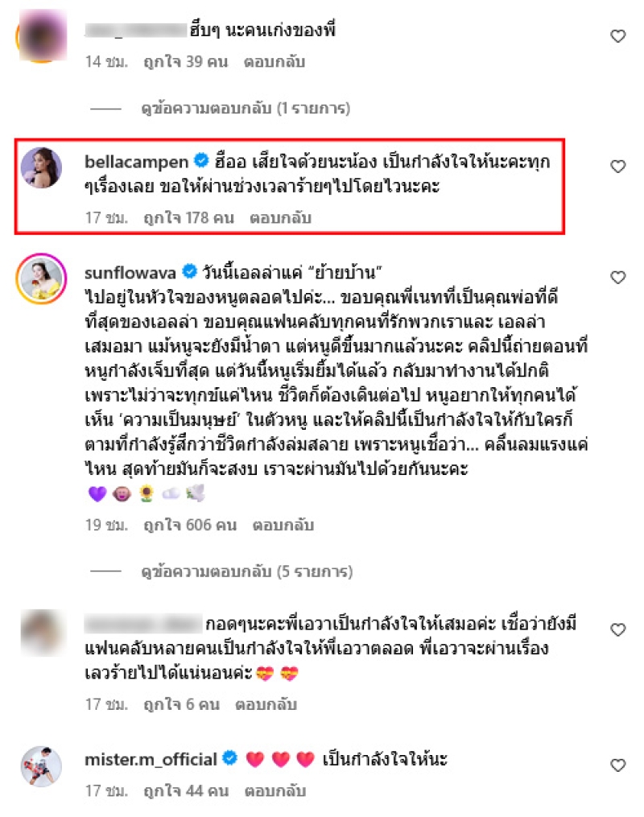Reply to bellacampen's comment
Screen dimensions: 644x817
pos(280,217)
